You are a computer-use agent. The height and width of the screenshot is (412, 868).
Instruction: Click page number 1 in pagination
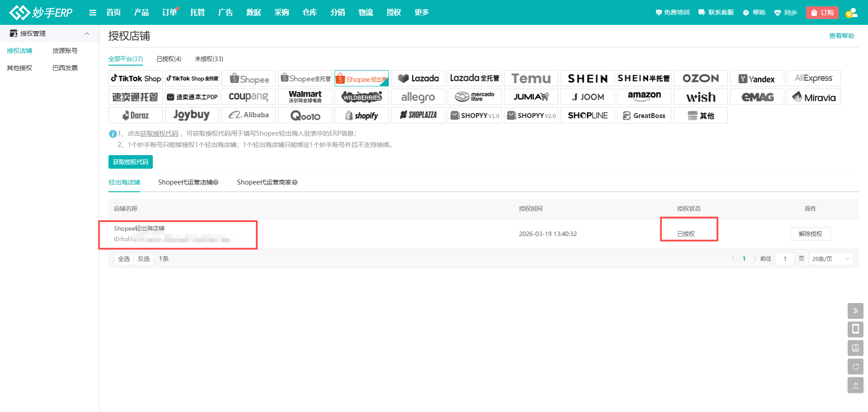(744, 259)
